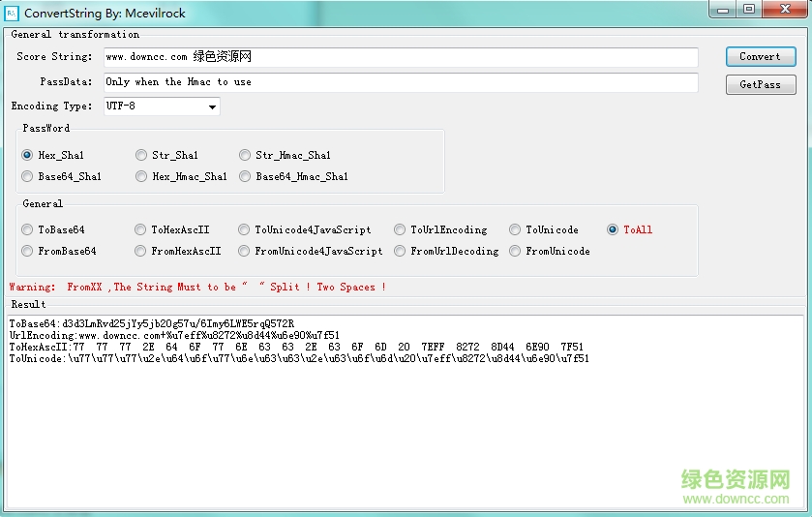The height and width of the screenshot is (517, 812).
Task: Pick the ToUnicode4JavaScript radio option
Action: (245, 230)
